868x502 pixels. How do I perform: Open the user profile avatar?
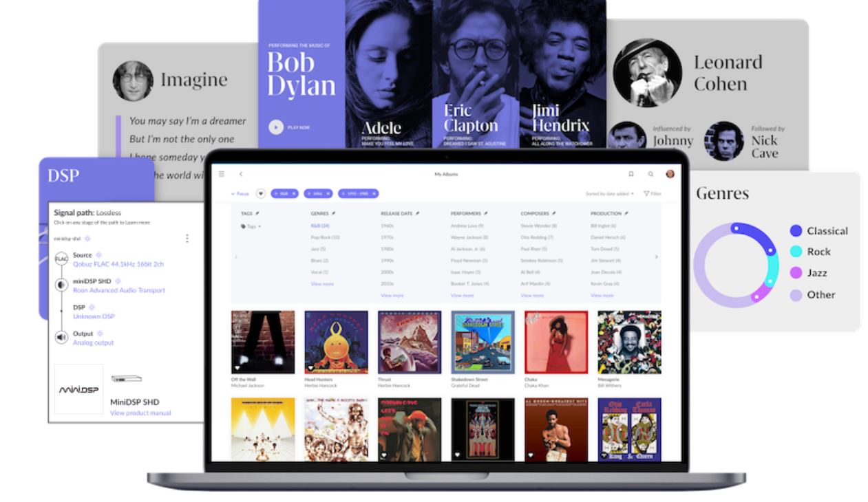pos(670,174)
